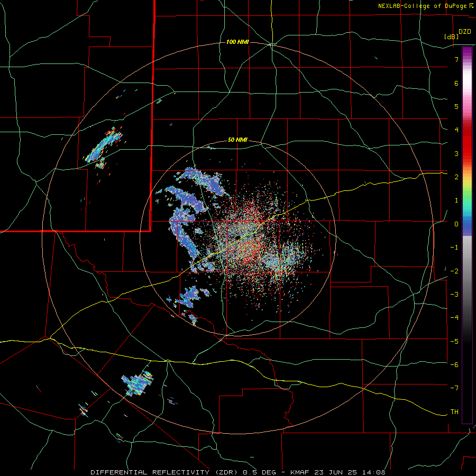Click the 100 NMI range ring label
The image size is (476, 476).
coord(237,42)
